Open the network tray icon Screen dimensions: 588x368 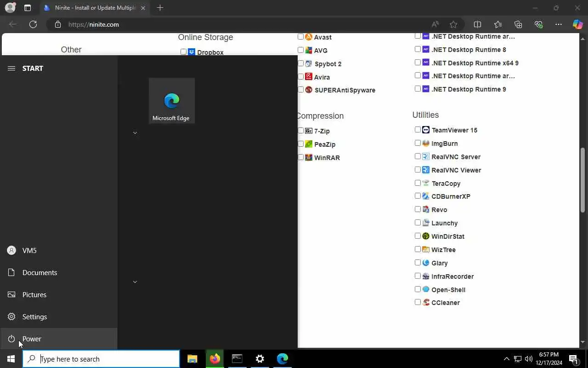pos(518,359)
